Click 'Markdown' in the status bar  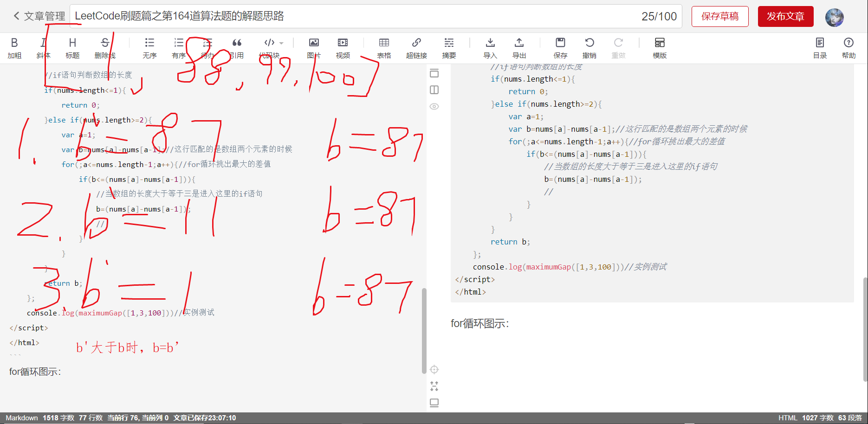click(21, 418)
